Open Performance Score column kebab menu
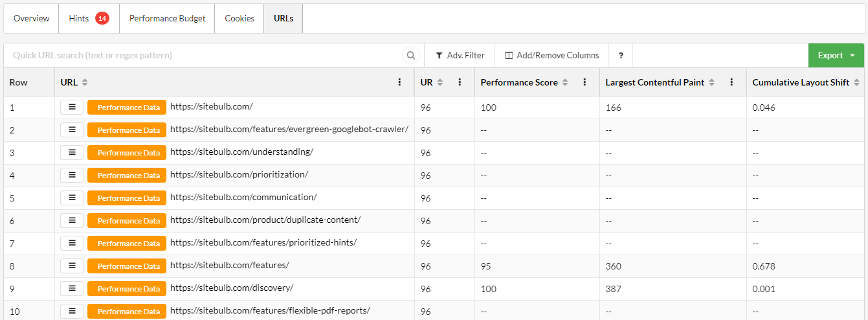 click(584, 82)
